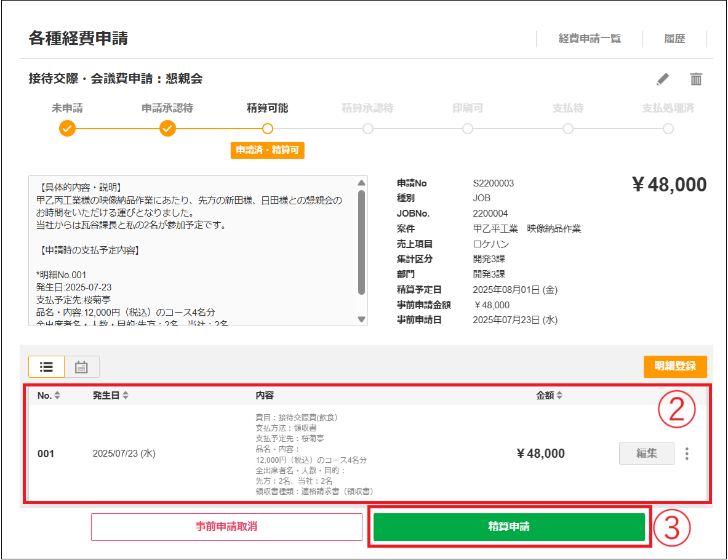Open 経費申請一覧 tab
The width and height of the screenshot is (728, 560).
590,39
